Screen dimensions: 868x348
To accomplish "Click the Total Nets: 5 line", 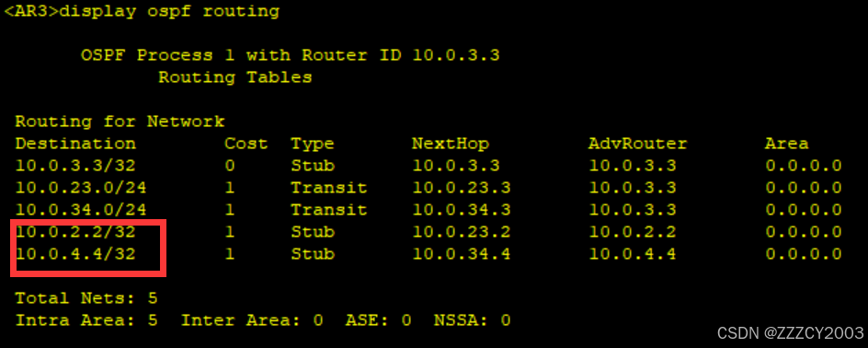I will pyautogui.click(x=86, y=298).
